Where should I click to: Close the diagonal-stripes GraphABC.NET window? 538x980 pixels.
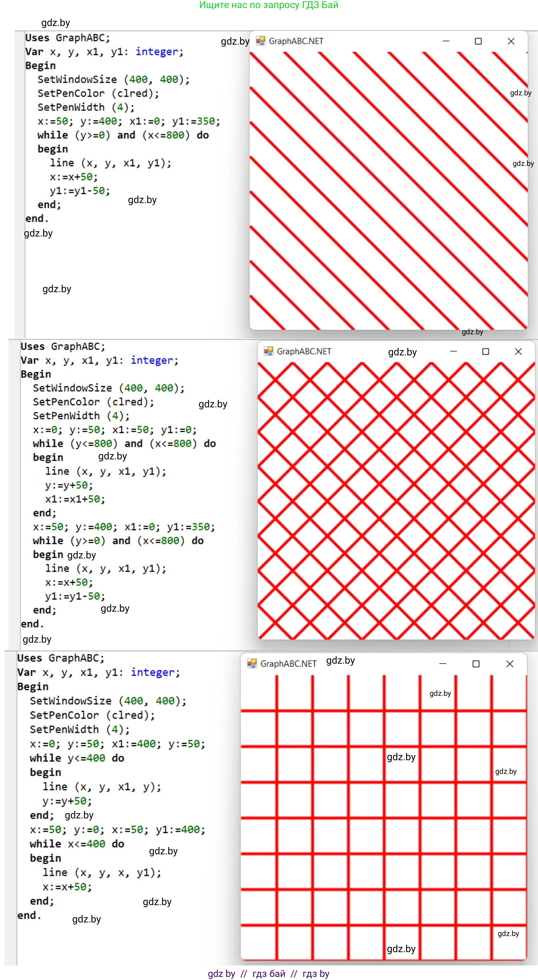click(x=511, y=41)
